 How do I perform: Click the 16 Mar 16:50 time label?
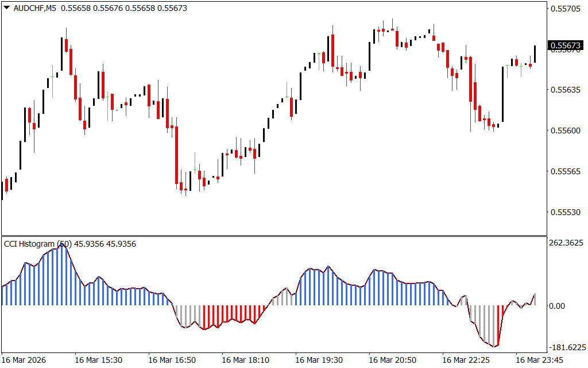(x=172, y=360)
